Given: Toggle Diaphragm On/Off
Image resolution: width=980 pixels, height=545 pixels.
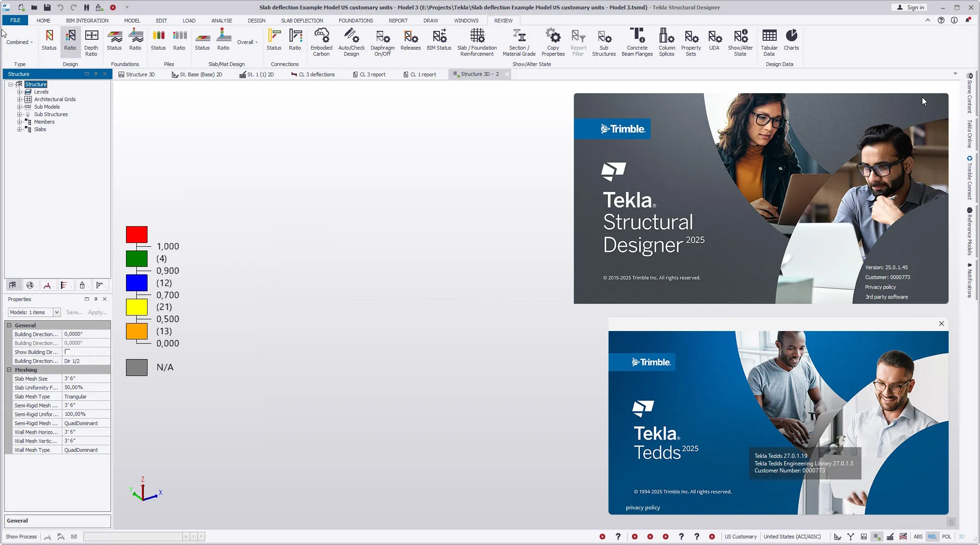Looking at the screenshot, I should click(382, 42).
